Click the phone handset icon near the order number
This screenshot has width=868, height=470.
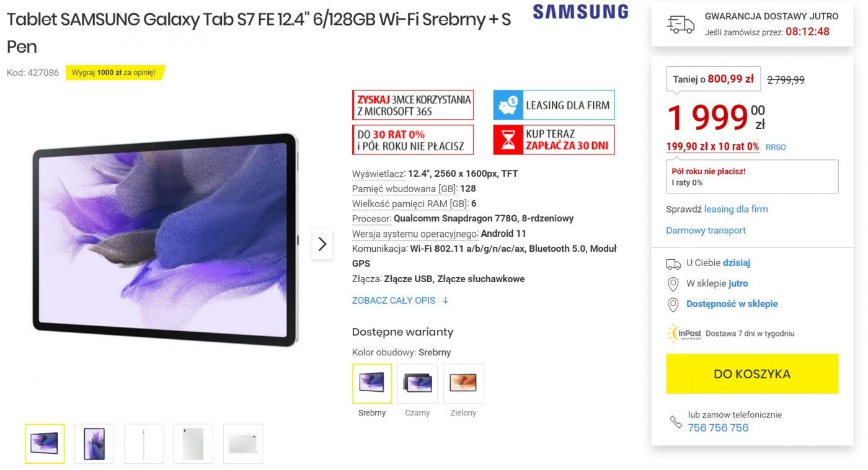[x=675, y=422]
